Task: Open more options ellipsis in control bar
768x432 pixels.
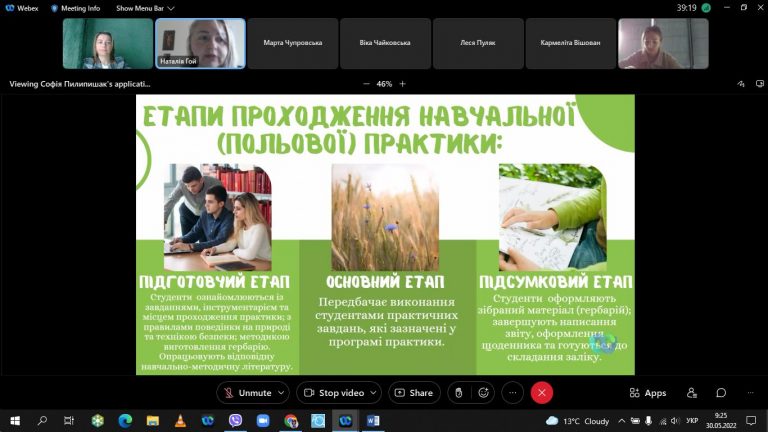Action: [513, 393]
